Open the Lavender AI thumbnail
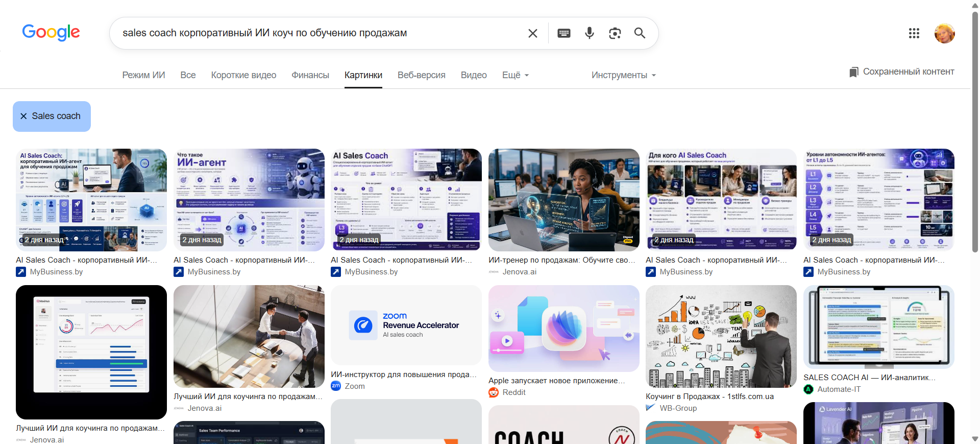Viewport: 980px width, 444px height. pos(879,423)
